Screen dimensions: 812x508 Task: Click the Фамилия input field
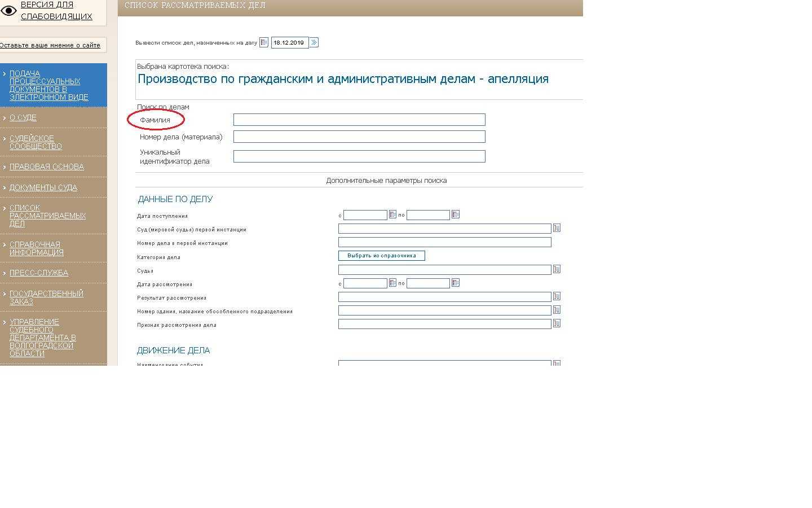(x=359, y=120)
